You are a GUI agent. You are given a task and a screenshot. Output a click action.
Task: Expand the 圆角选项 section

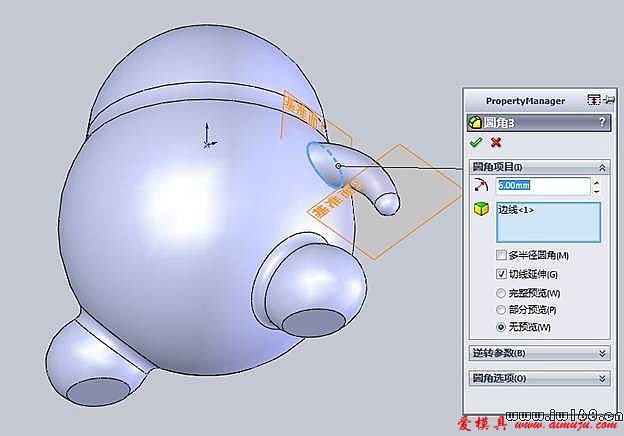pyautogui.click(x=601, y=378)
